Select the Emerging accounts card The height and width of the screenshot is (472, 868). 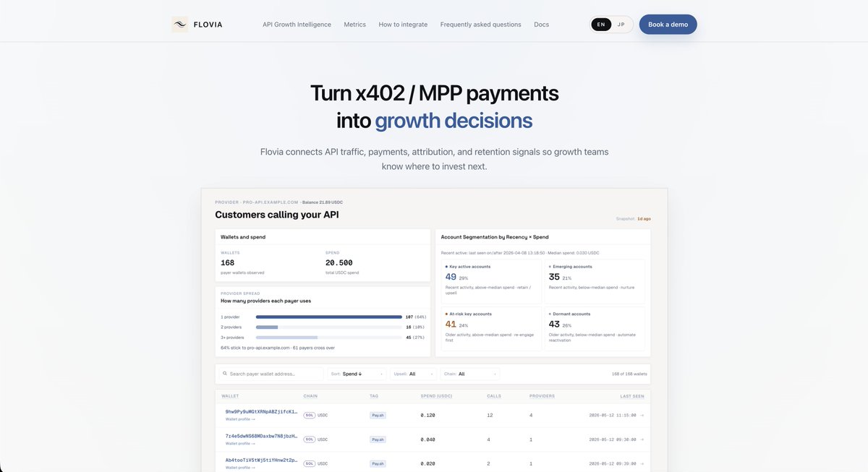tap(594, 280)
